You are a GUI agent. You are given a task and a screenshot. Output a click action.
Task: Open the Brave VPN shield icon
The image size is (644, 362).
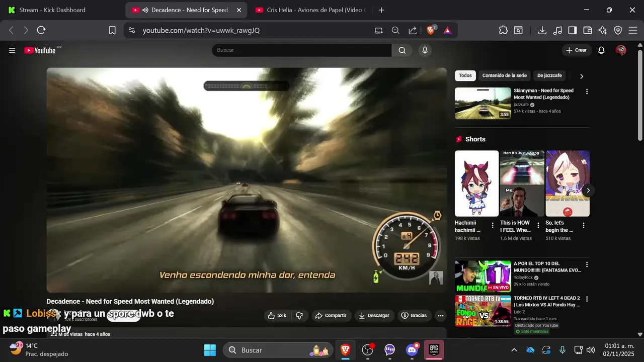click(618, 30)
